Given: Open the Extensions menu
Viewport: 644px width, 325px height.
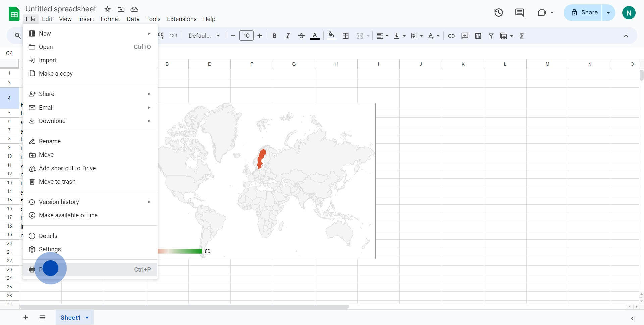Looking at the screenshot, I should 181,19.
